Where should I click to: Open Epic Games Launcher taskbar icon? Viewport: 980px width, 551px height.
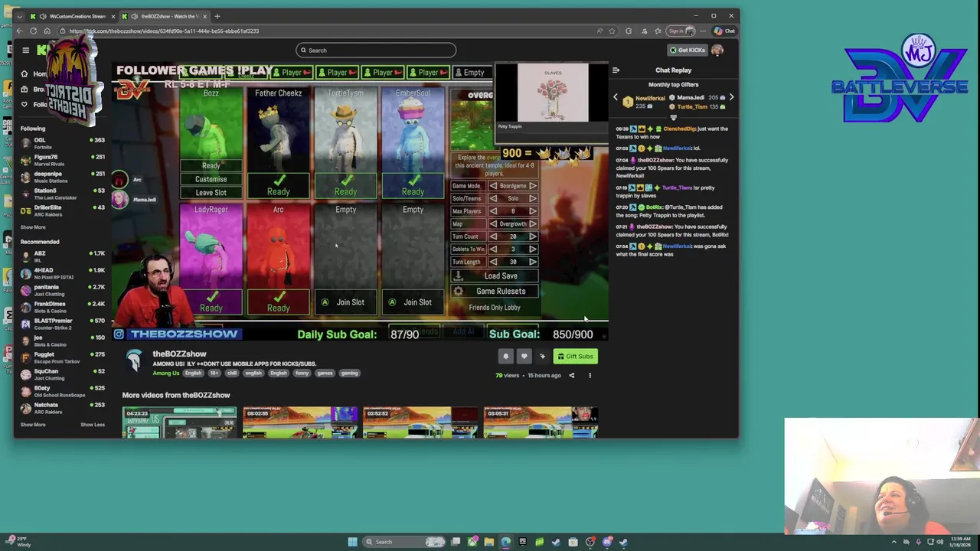523,542
